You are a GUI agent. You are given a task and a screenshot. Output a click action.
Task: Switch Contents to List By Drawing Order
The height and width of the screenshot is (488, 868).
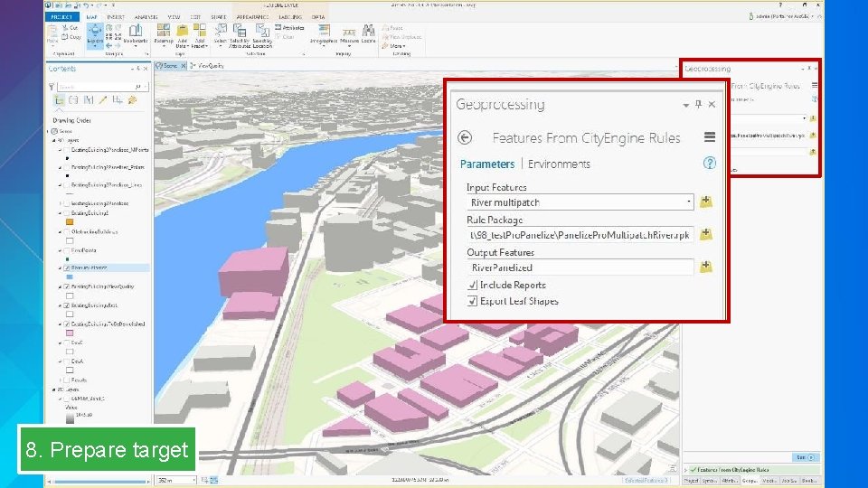pos(59,100)
